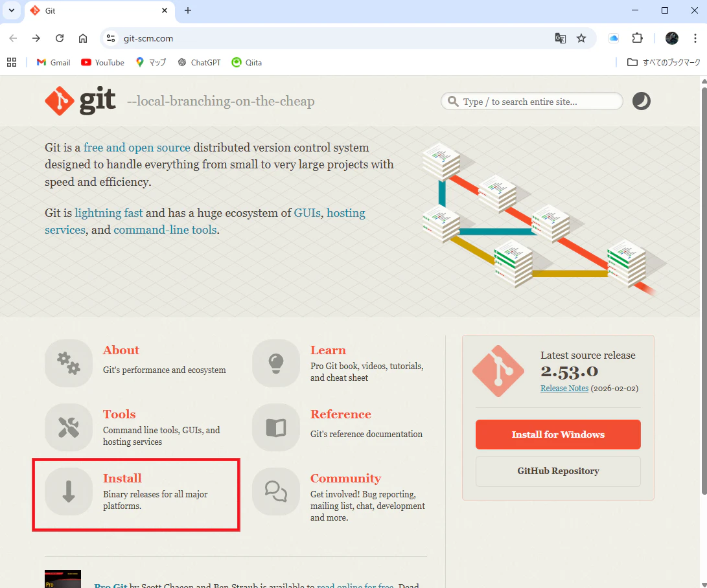Viewport: 707px width, 588px height.
Task: Toggle dark mode with the moon icon
Action: click(x=641, y=101)
